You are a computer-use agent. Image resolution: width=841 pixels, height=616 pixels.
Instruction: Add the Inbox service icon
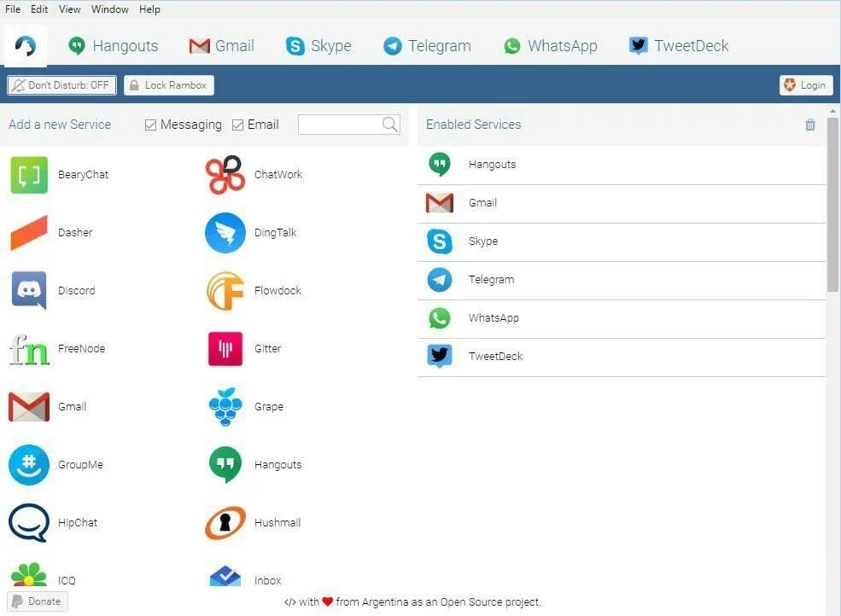tap(225, 576)
